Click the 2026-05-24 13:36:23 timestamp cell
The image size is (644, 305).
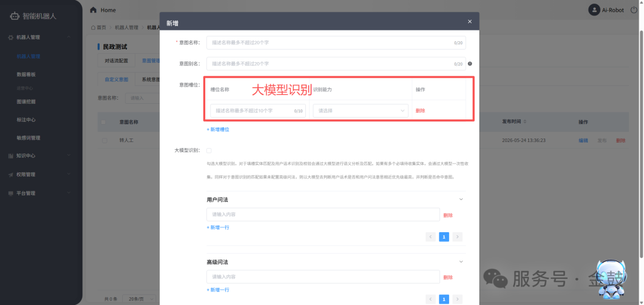pos(524,140)
